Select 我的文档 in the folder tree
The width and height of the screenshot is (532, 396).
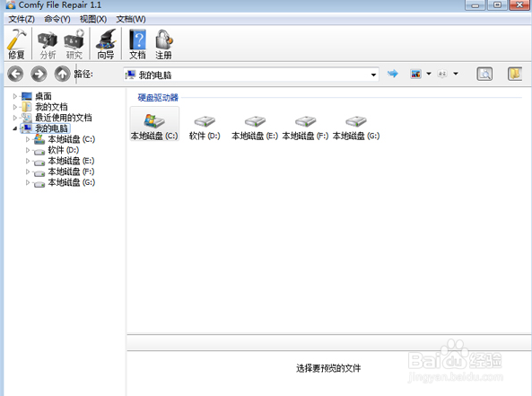pos(51,107)
